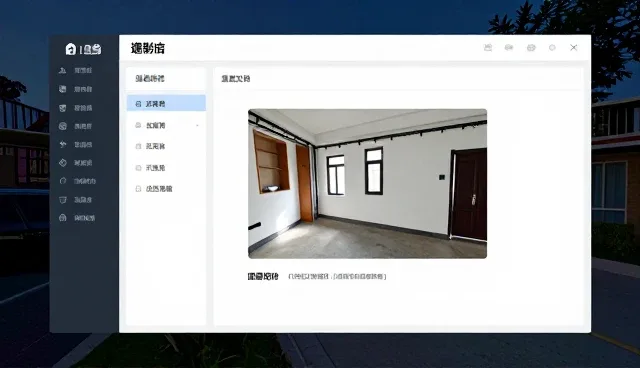Open the room photo preview
The height and width of the screenshot is (368, 640).
pos(367,184)
